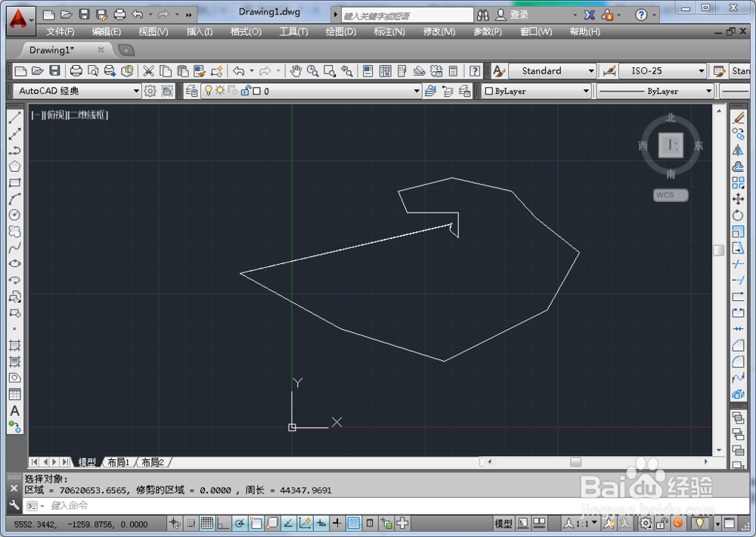Open the WCS coordinate system dropdown
The image size is (756, 537).
[x=670, y=195]
